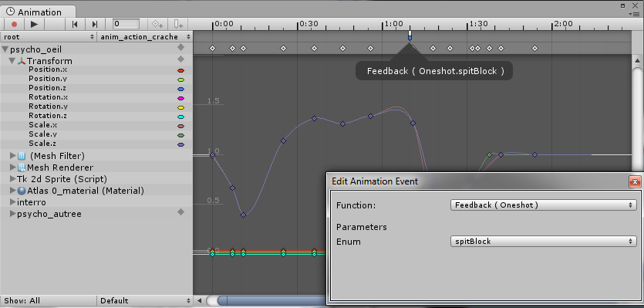Collapse the Transform component

tap(12, 61)
